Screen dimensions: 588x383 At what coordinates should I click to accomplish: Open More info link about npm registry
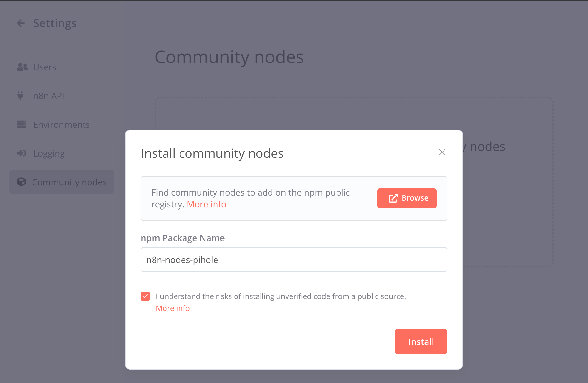pos(206,204)
